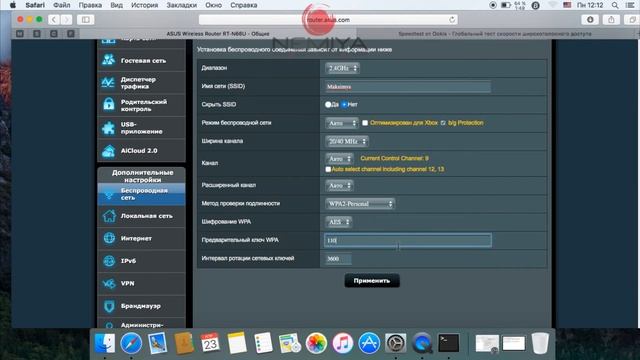The image size is (640, 360).
Task: Open the Правка menu
Action: pyautogui.click(x=90, y=5)
